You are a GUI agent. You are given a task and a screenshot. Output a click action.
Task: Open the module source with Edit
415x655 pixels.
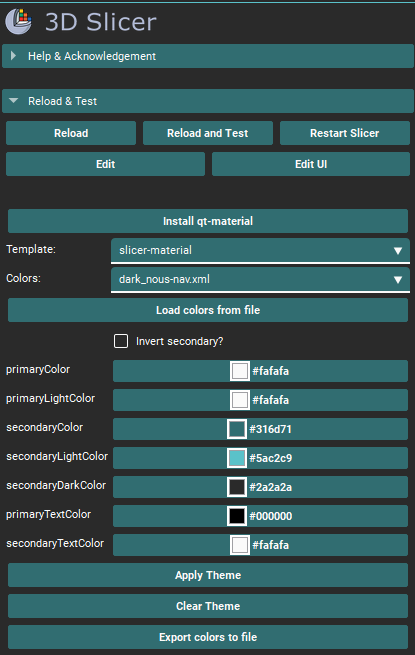105,164
